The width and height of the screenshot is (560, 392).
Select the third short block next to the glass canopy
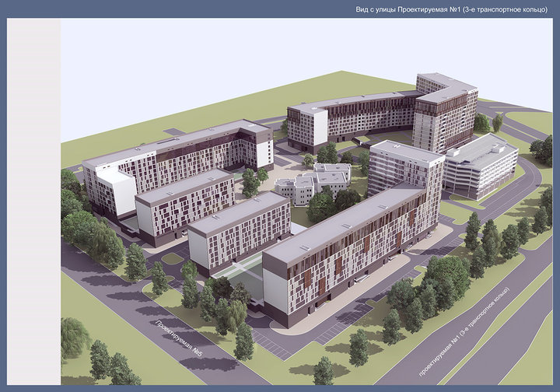pos(237,231)
